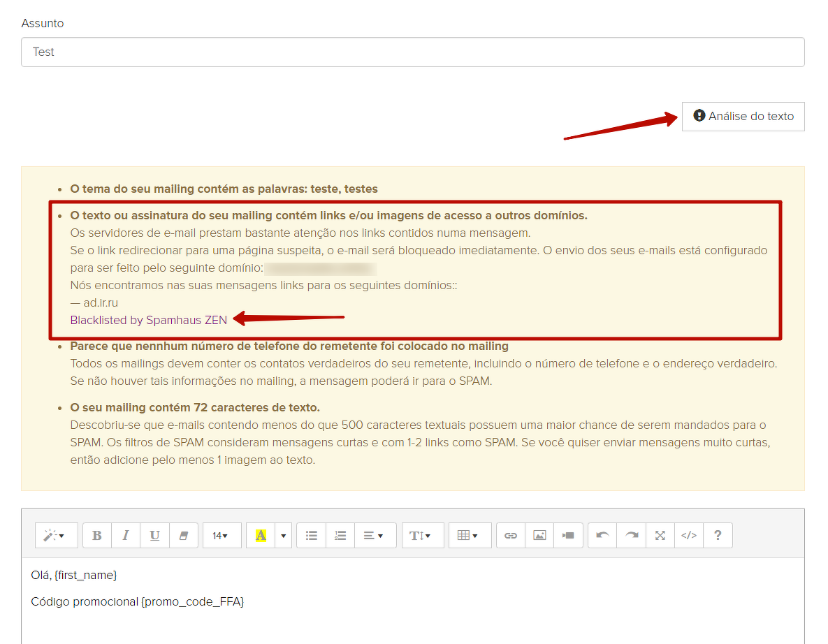828x644 pixels.
Task: Toggle underline formatting
Action: click(154, 536)
